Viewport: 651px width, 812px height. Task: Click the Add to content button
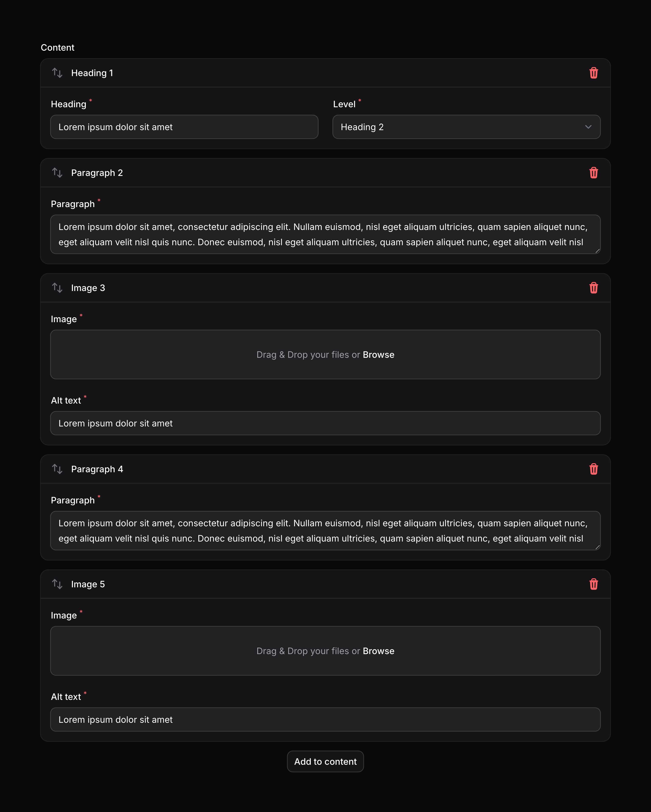coord(325,762)
